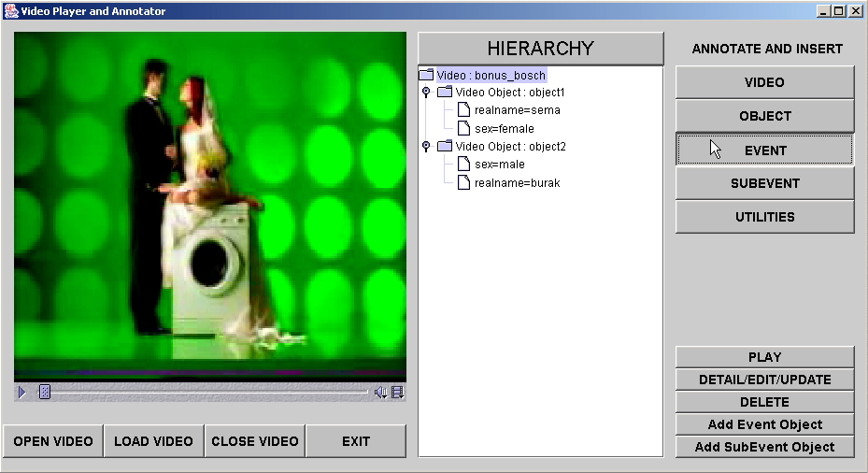Click the folder icon beside Video Object : object1
Image resolution: width=868 pixels, height=473 pixels.
[445, 93]
